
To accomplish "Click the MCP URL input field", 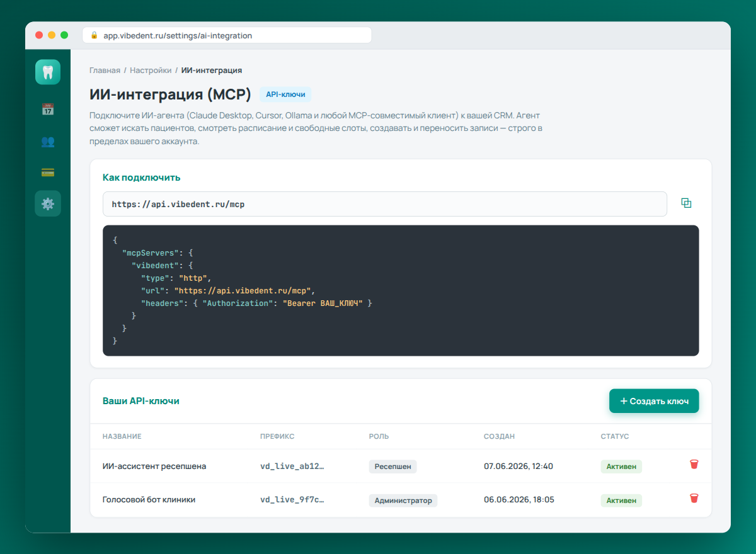I will pos(384,204).
